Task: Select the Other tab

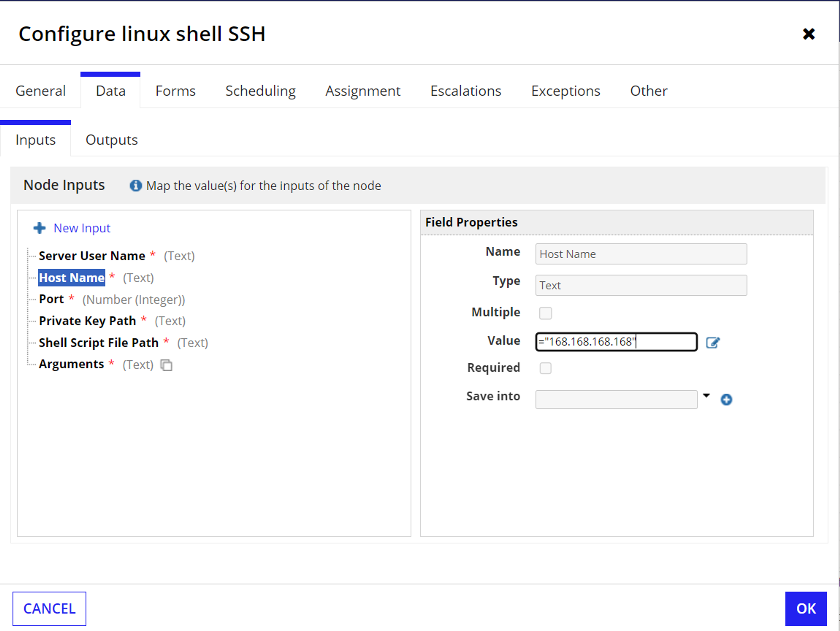Action: (x=649, y=91)
